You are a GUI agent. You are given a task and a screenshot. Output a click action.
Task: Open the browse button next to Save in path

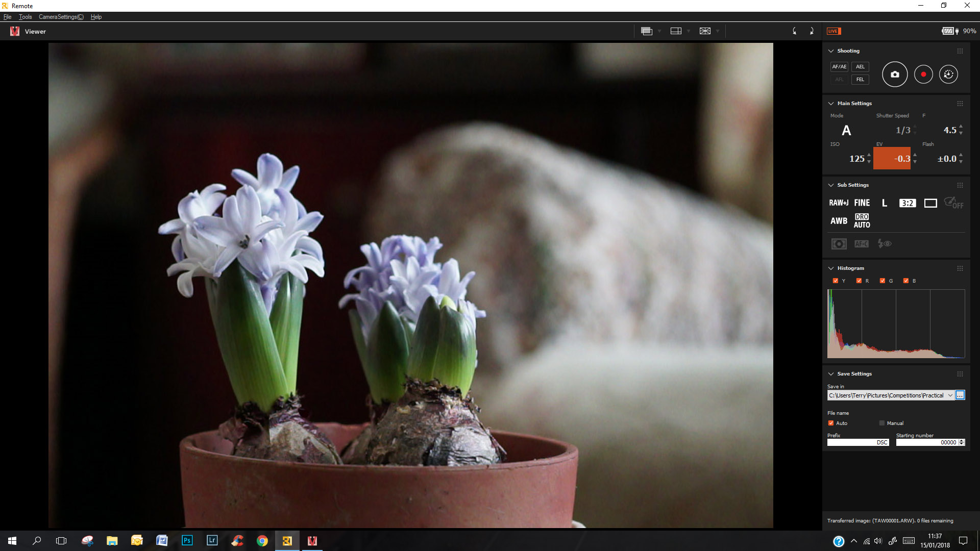pos(960,395)
